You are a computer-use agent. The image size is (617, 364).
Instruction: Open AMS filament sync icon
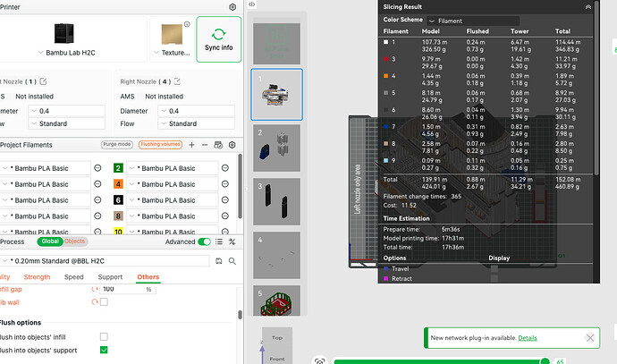(x=218, y=145)
